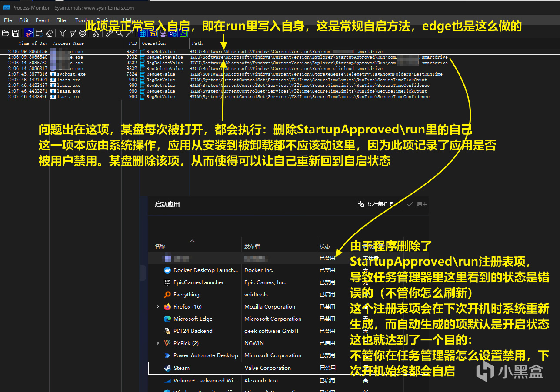Click the PicPick icon in startup list
The image size is (560, 392).
coord(167,343)
